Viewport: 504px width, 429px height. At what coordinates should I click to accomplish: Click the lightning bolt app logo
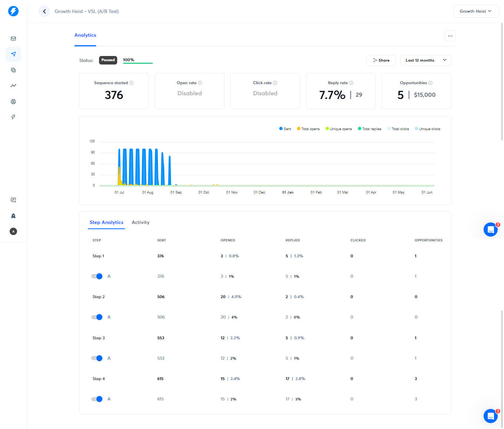tap(13, 11)
